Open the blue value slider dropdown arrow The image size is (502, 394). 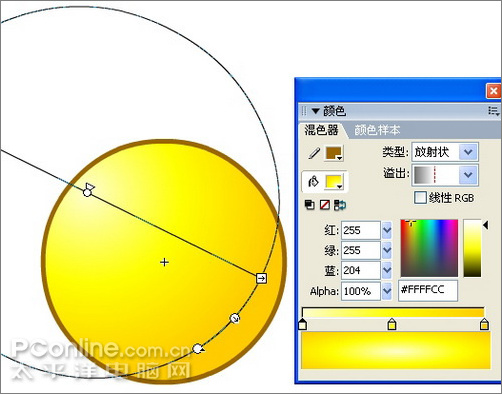coord(387,270)
